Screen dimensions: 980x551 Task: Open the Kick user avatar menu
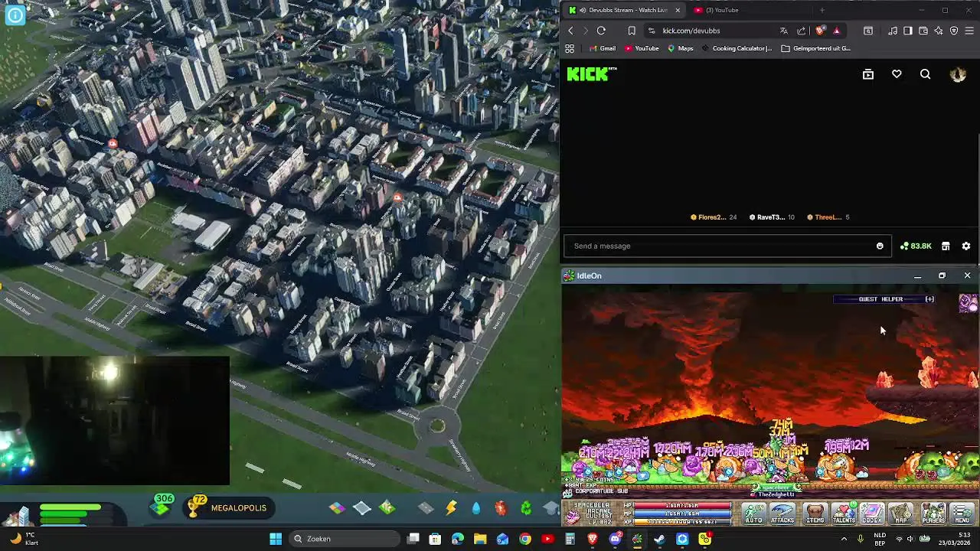[958, 74]
